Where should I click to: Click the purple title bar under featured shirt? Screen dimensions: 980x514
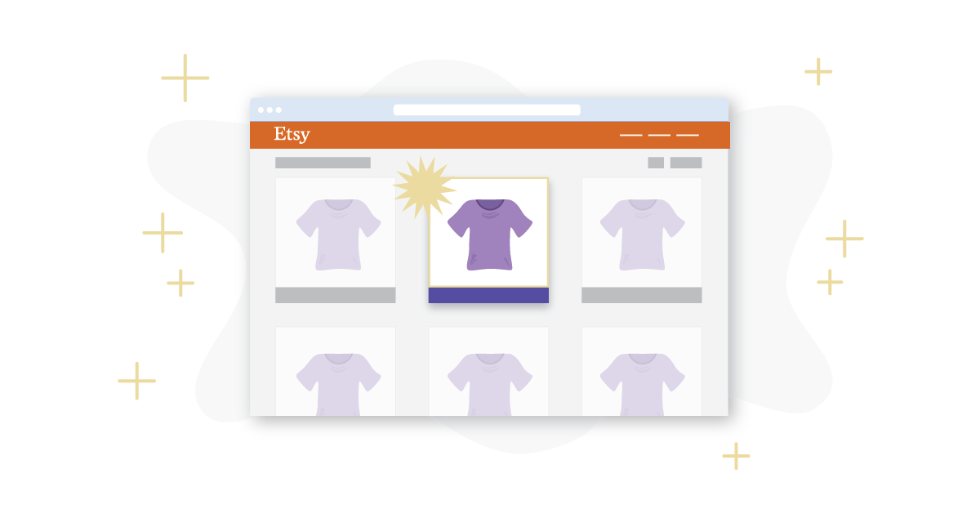(488, 295)
